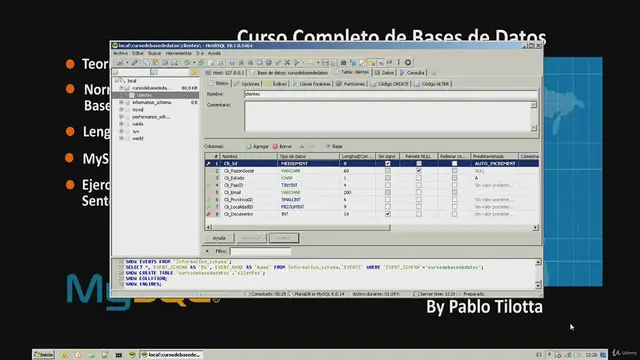Image resolution: width=640 pixels, height=360 pixels.
Task: Click the key icon on row Cli_Id
Action: tap(209, 163)
